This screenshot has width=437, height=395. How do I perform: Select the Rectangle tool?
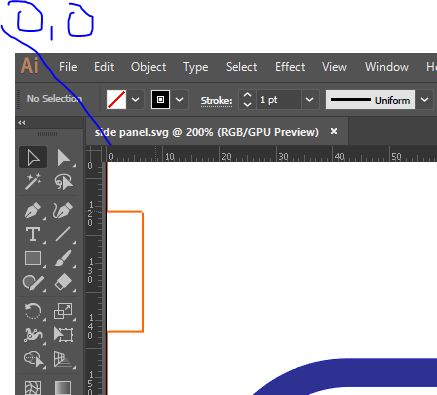pos(33,258)
